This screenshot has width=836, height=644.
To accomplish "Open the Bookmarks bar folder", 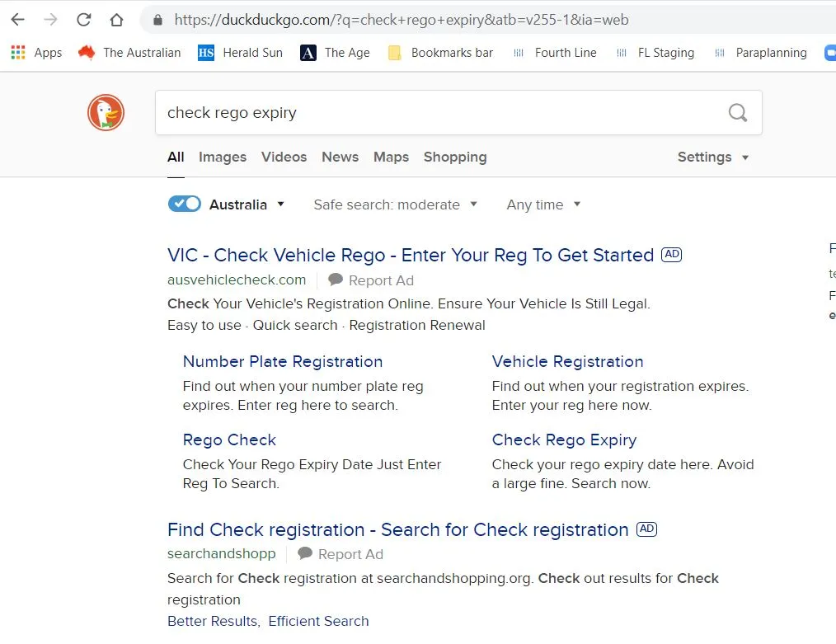I will [441, 53].
